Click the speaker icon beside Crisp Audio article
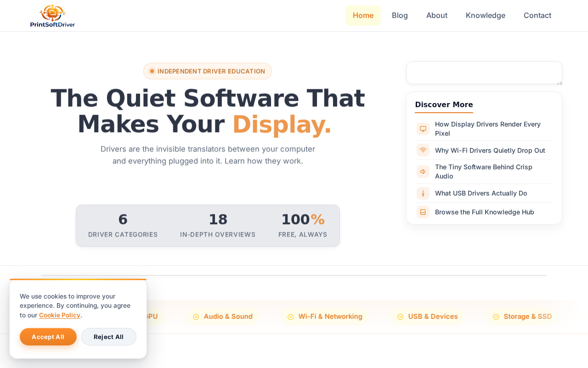Viewport: 588px width, 368px height. [423, 172]
